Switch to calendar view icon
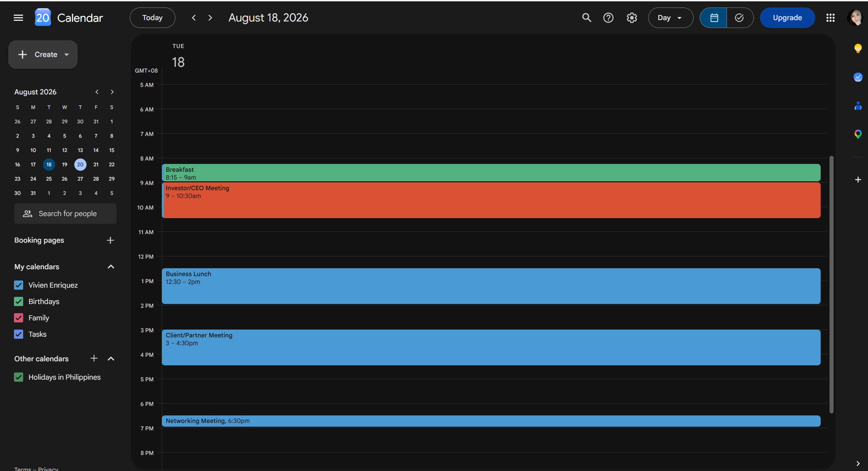This screenshot has width=868, height=471. coord(714,18)
